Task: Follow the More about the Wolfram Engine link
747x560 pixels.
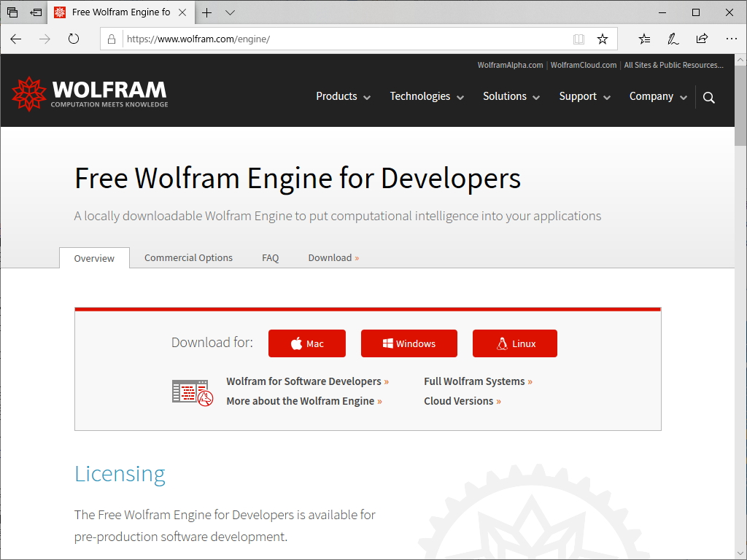Action: pyautogui.click(x=304, y=400)
